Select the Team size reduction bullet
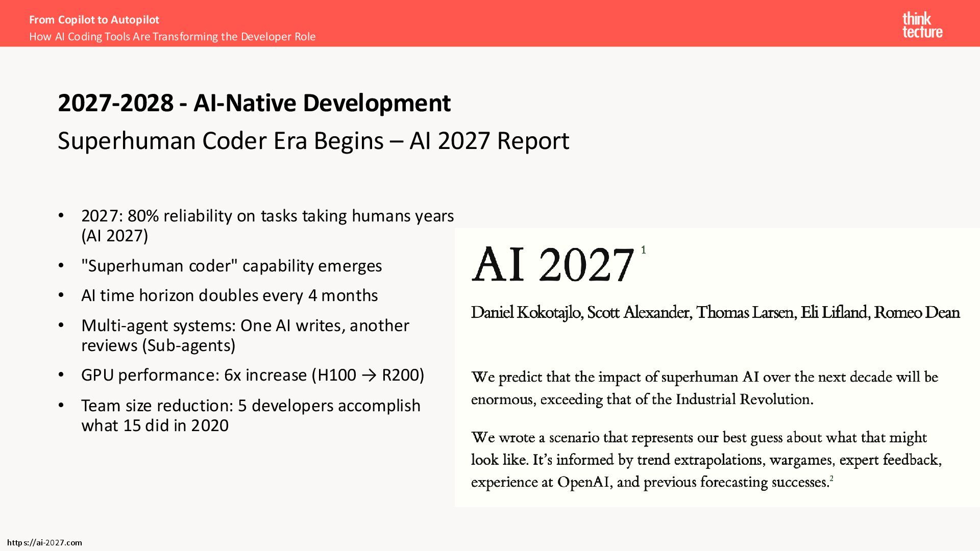 [x=250, y=415]
